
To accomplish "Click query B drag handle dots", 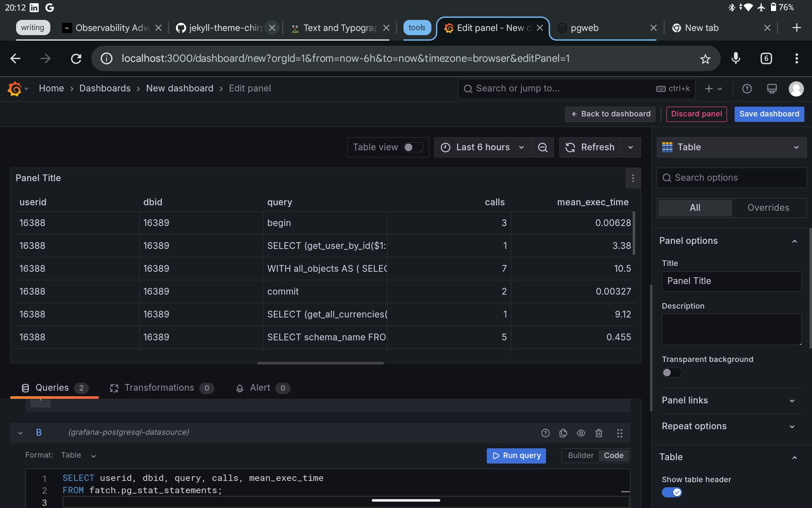I will point(620,433).
